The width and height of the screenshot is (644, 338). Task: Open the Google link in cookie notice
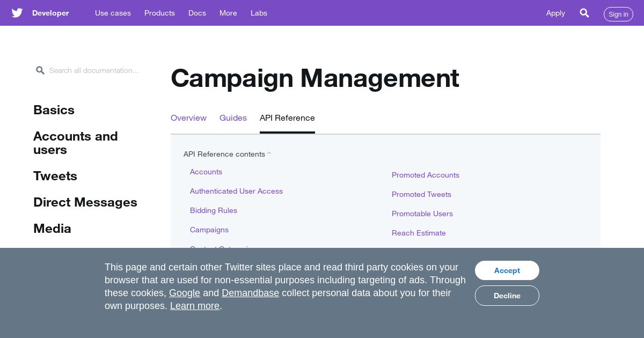185,293
